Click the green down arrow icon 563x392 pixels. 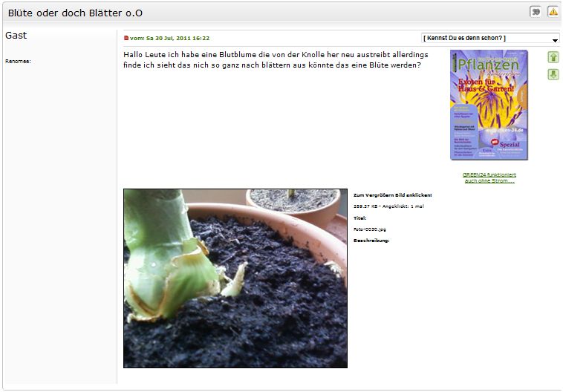click(x=553, y=74)
